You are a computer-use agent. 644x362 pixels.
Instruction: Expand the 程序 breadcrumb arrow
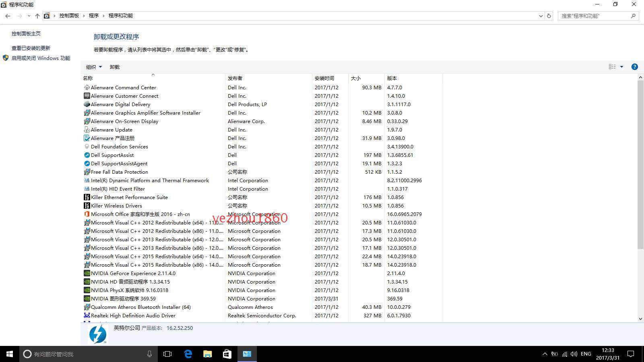[103, 16]
